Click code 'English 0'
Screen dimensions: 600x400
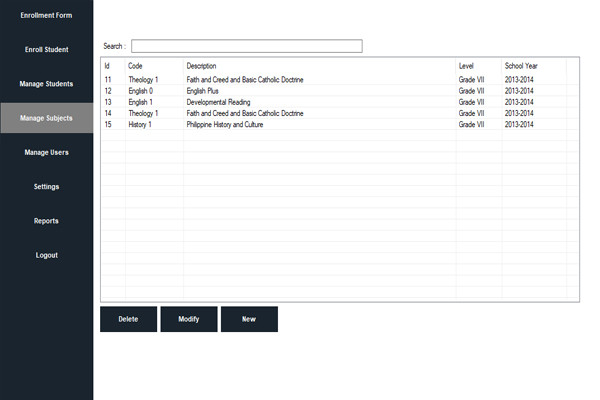[140, 91]
